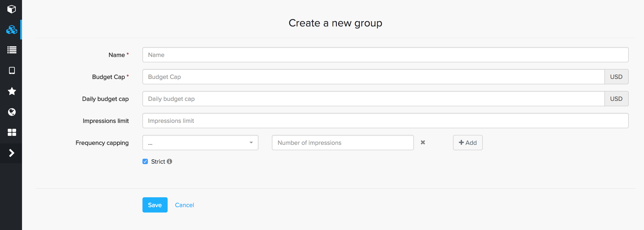Save the new group
The height and width of the screenshot is (230, 644).
tap(155, 205)
